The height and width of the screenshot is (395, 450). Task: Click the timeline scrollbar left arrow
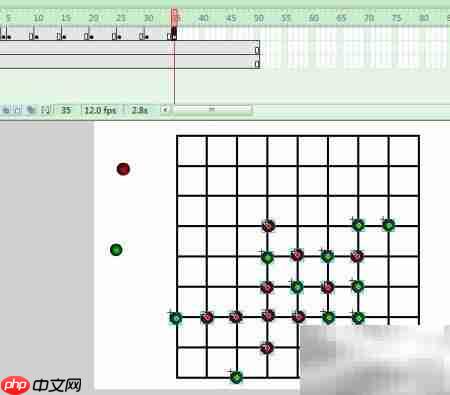pyautogui.click(x=165, y=109)
